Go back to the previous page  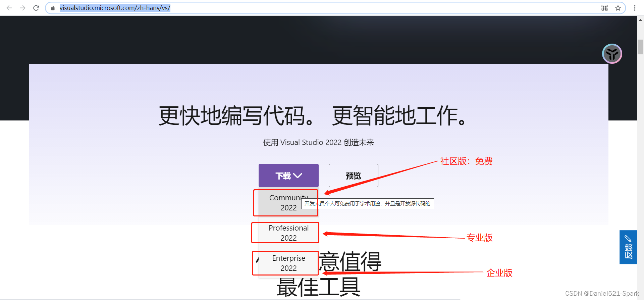9,8
